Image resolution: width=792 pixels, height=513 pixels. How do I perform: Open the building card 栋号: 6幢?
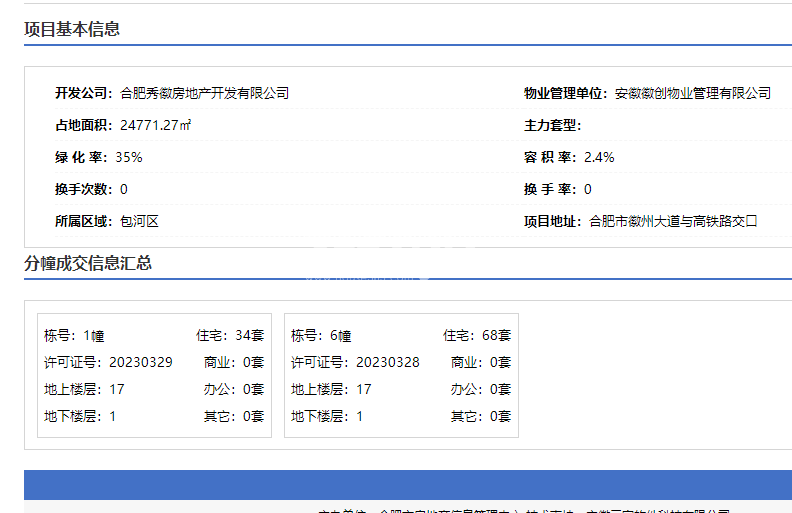point(402,375)
